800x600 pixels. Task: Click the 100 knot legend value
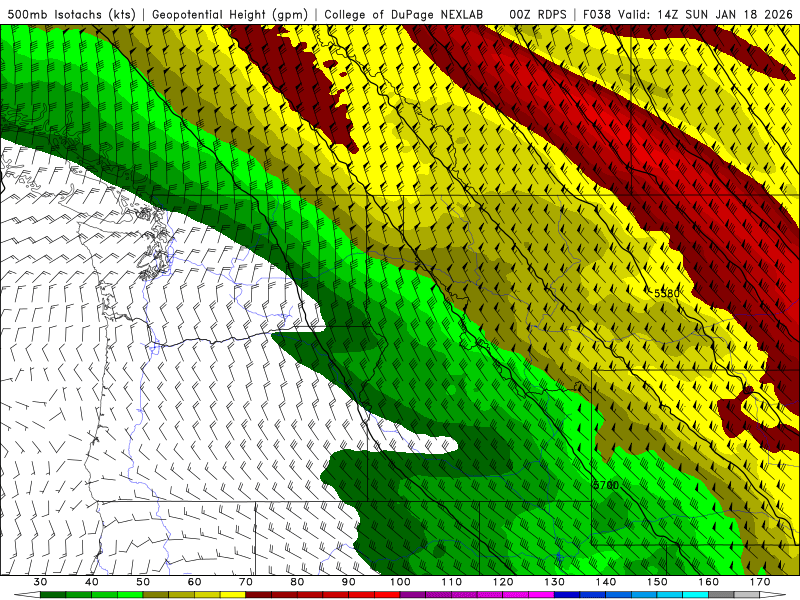point(401,582)
